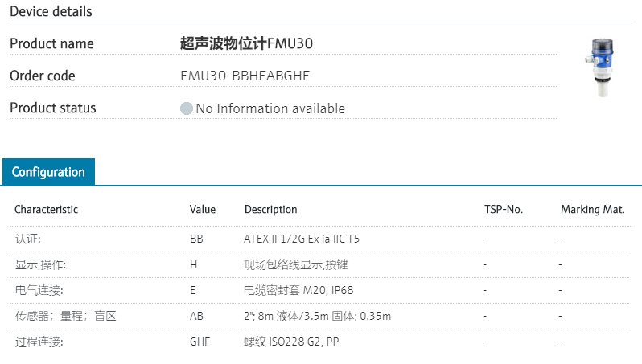Click the gray product status indicator circle
This screenshot has height=364, width=642.
click(x=187, y=108)
